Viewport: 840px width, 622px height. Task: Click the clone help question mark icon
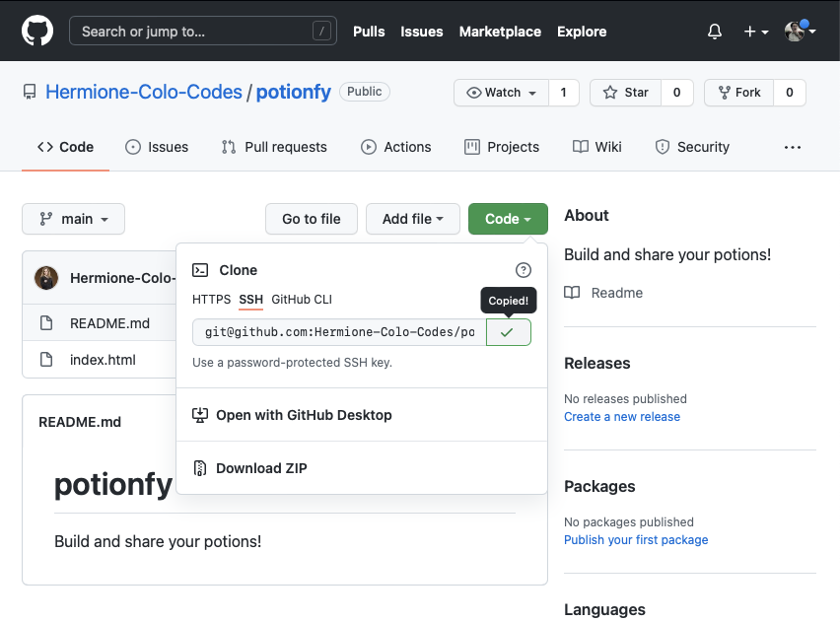pos(524,270)
